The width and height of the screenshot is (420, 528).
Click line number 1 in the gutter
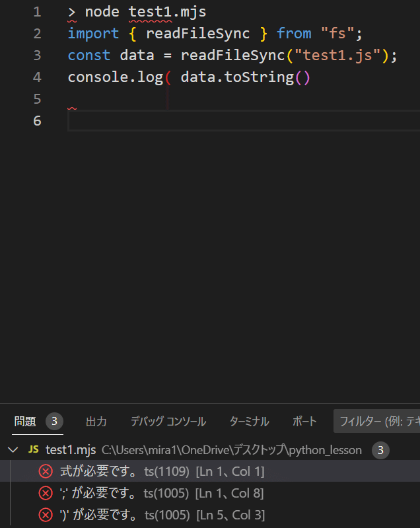click(x=38, y=12)
